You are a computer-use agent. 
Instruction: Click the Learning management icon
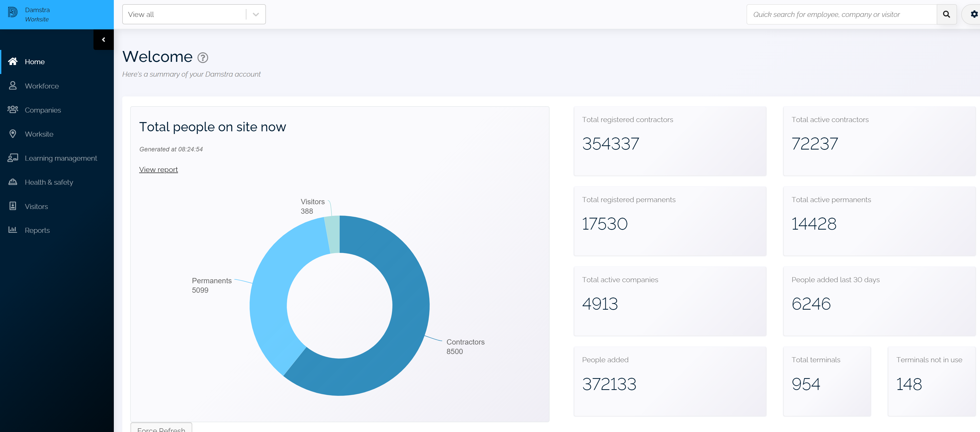13,157
